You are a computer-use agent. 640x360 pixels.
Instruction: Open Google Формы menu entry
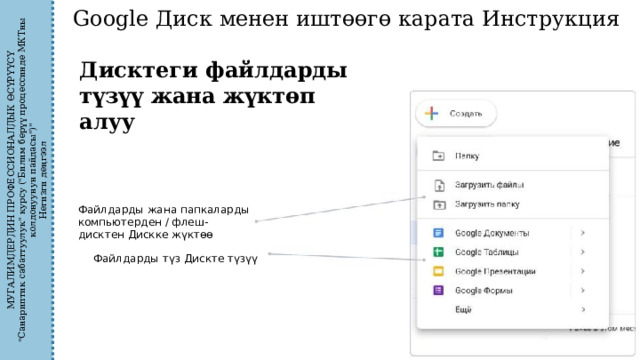click(x=513, y=290)
